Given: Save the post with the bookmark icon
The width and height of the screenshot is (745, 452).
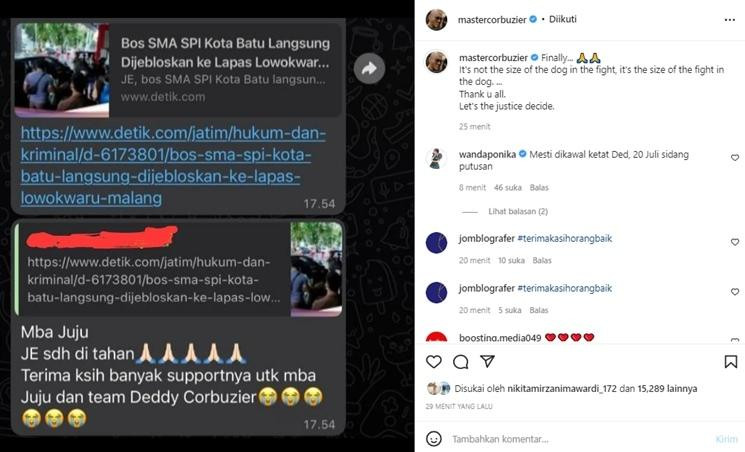Looking at the screenshot, I should (x=731, y=362).
